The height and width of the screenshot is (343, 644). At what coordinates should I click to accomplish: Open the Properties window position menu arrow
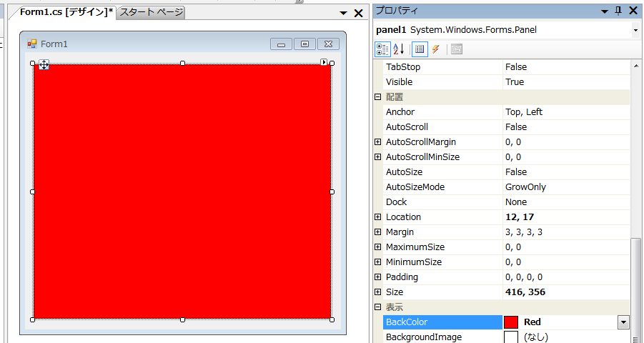pos(605,11)
